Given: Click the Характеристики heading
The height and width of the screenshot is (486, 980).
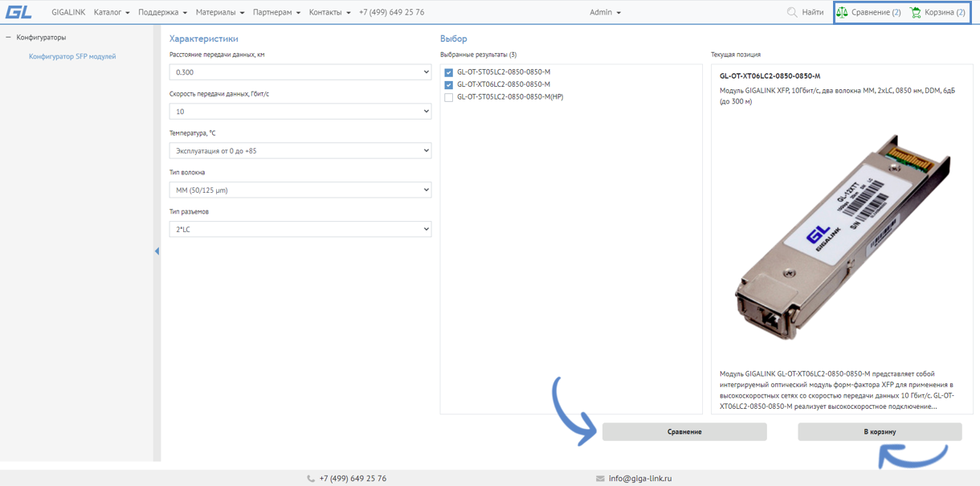Looking at the screenshot, I should 204,39.
